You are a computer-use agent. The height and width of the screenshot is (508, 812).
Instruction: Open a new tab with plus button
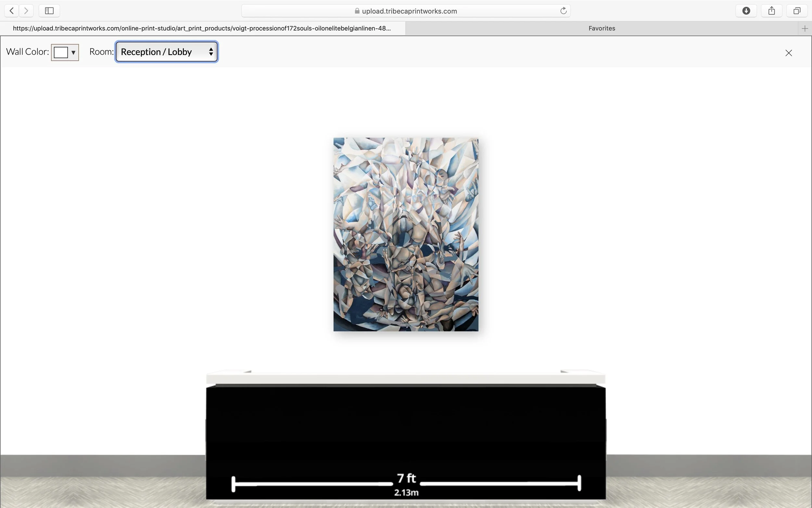pyautogui.click(x=805, y=29)
